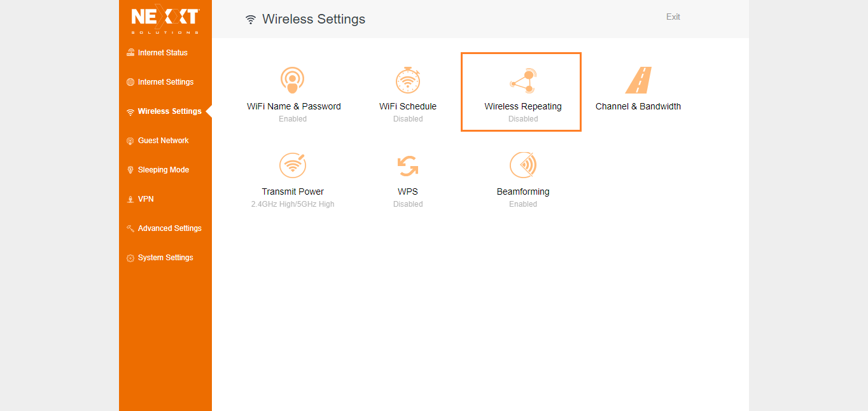The height and width of the screenshot is (411, 868).
Task: Click the Internet Status sidebar icon
Action: coord(130,53)
